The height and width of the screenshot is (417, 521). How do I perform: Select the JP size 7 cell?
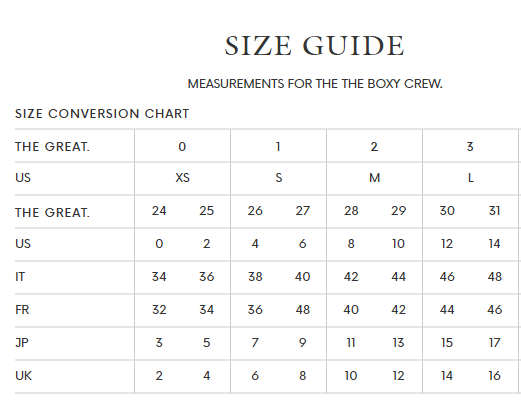click(x=255, y=343)
